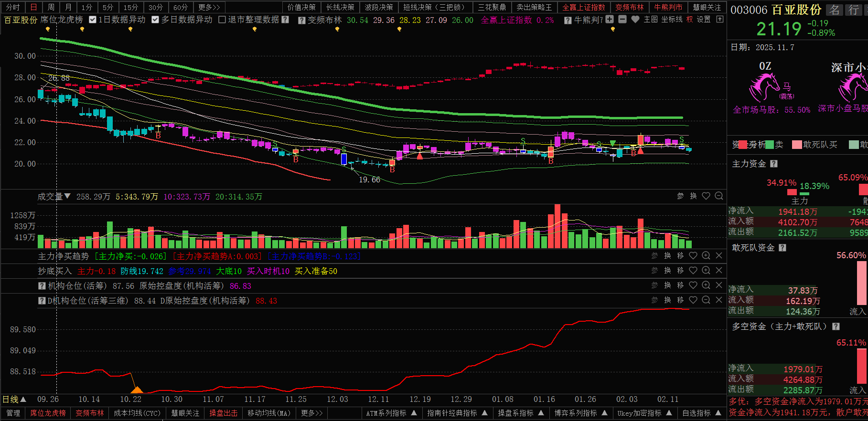868x421 pixels.
Task: Select the 60分 period tab
Action: (x=181, y=7)
